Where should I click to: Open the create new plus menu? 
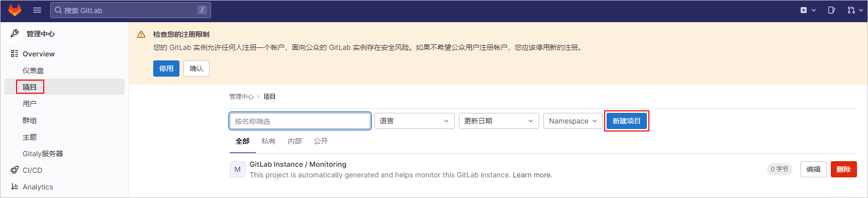click(808, 10)
